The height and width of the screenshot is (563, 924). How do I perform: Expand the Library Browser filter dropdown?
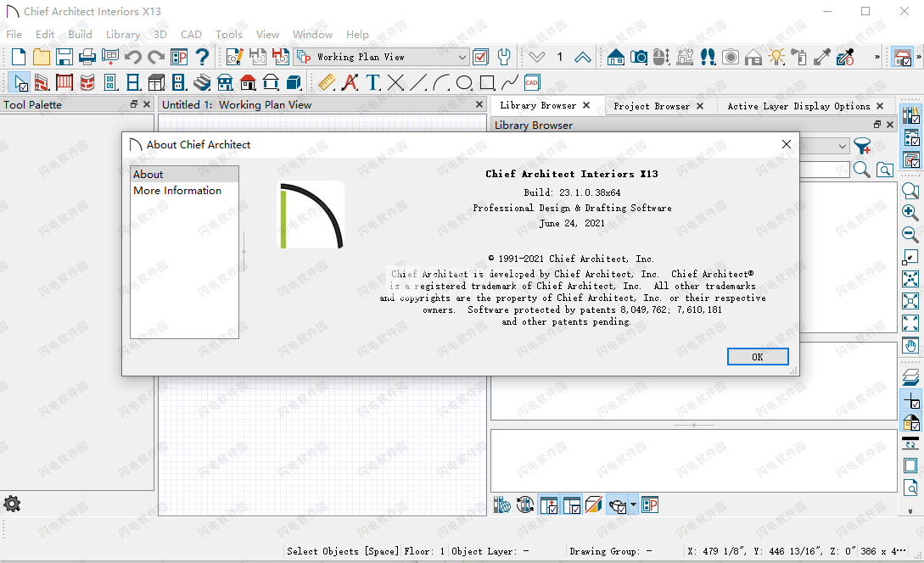point(843,146)
